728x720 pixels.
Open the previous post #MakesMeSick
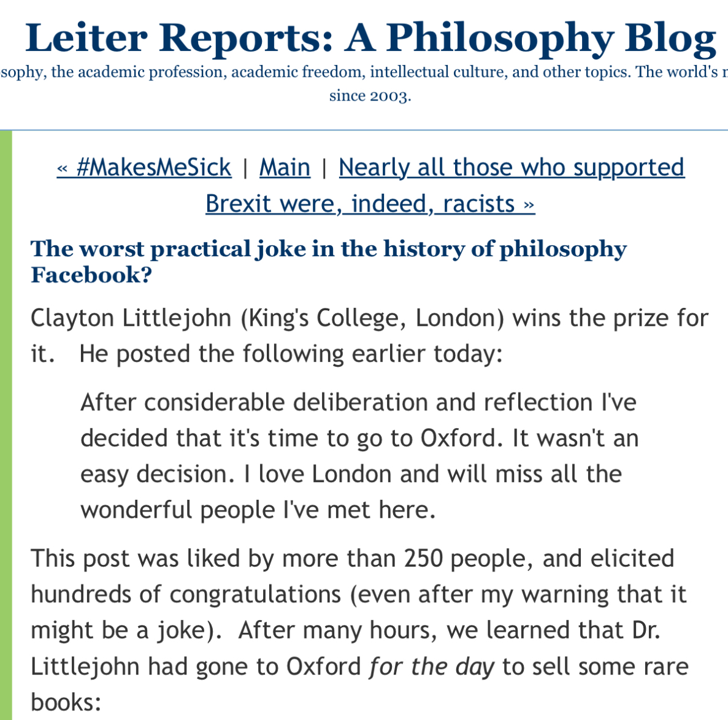144,167
